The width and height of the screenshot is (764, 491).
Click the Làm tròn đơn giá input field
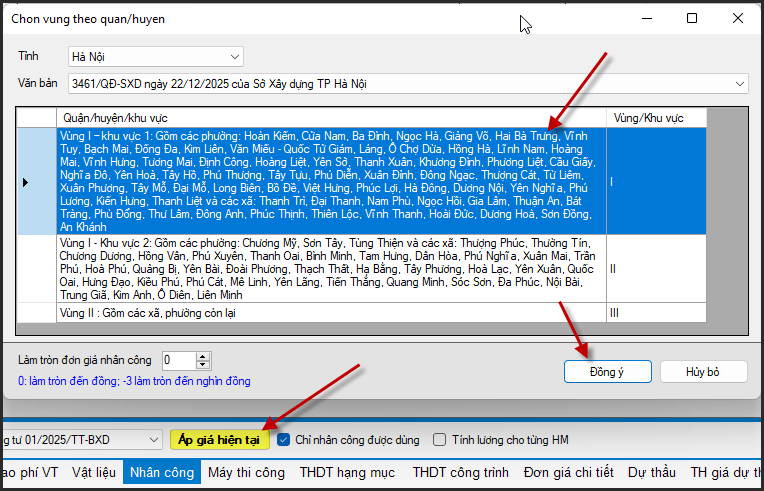pyautogui.click(x=178, y=360)
